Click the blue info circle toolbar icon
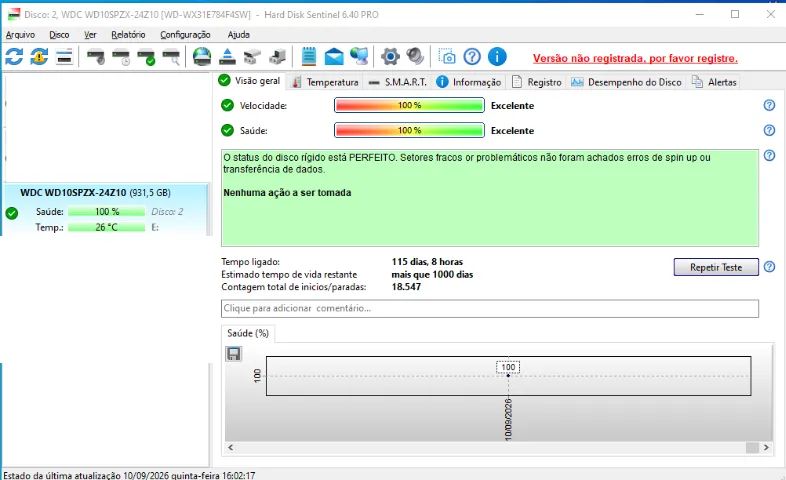Viewport: 786px width, 480px height. [x=497, y=57]
